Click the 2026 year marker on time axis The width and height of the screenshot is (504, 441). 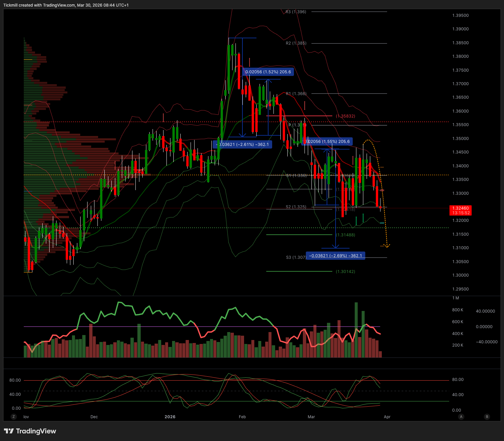click(170, 417)
